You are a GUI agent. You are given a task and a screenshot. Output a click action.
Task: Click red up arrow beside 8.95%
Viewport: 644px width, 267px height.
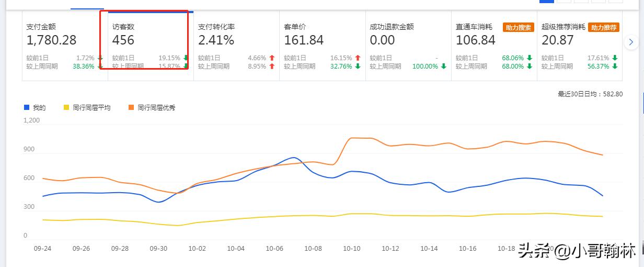pos(271,66)
